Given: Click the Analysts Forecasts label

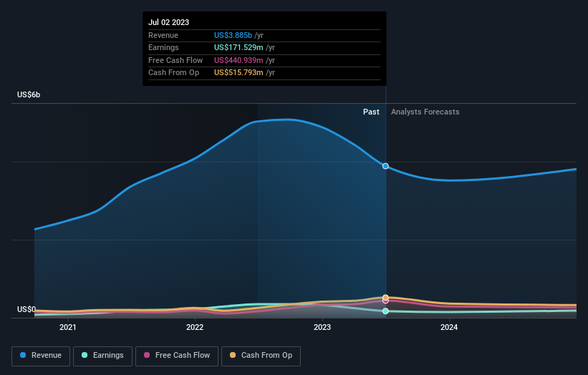Looking at the screenshot, I should pos(425,112).
